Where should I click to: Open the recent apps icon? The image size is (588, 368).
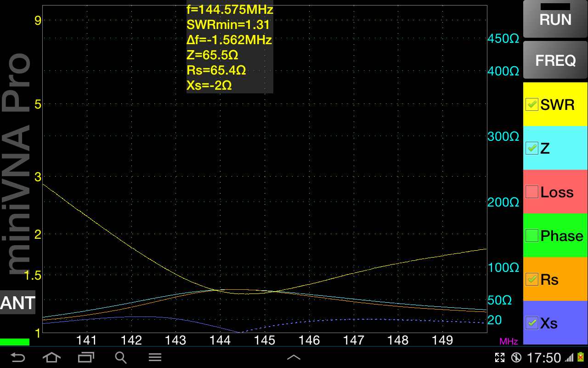pyautogui.click(x=86, y=357)
